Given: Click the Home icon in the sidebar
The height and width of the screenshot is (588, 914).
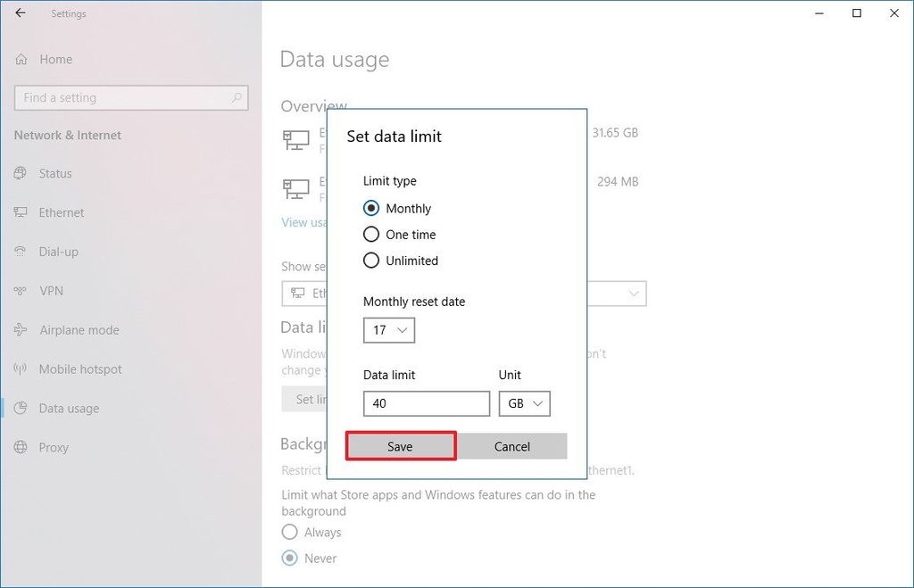Looking at the screenshot, I should (20, 59).
